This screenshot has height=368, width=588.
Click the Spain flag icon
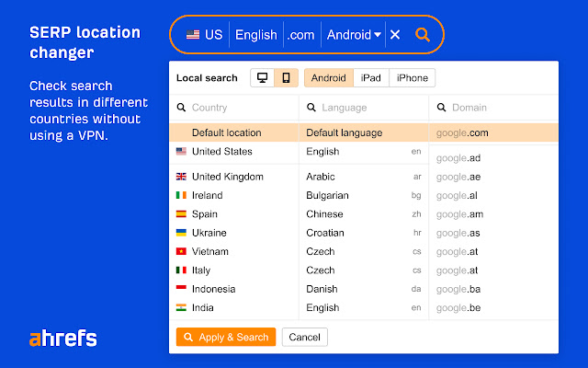[181, 214]
